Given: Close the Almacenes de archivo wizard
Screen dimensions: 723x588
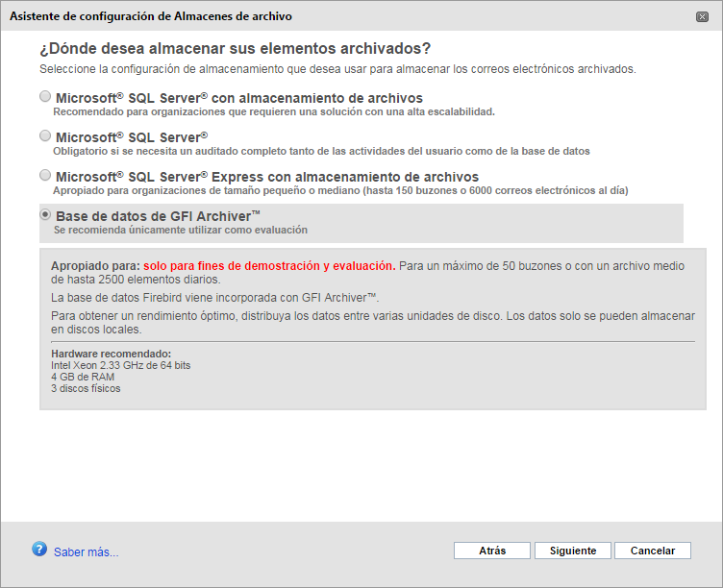Looking at the screenshot, I should pos(702,17).
